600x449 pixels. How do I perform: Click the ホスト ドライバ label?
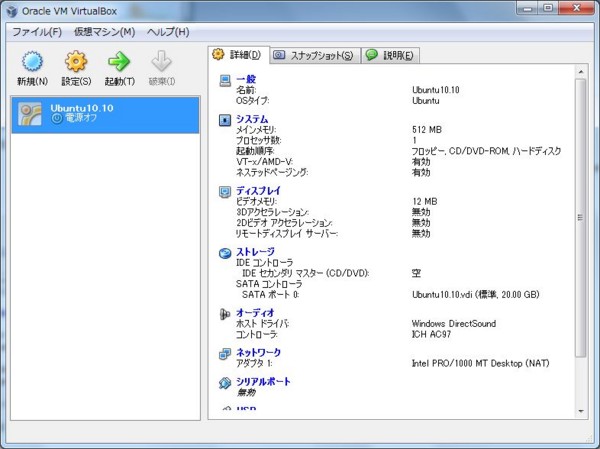tap(262, 324)
